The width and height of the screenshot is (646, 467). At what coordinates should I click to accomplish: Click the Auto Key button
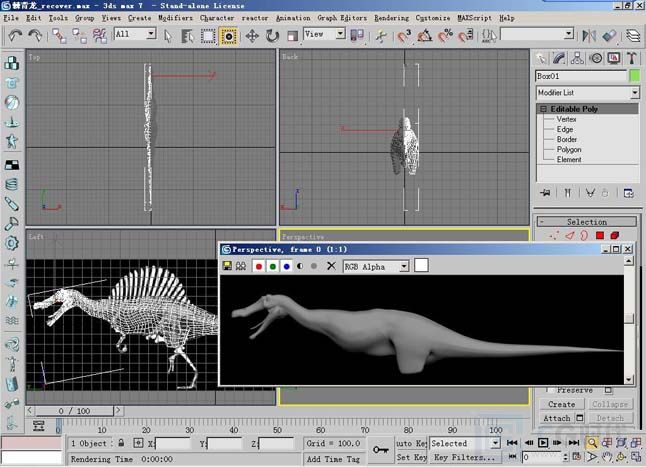tap(411, 444)
